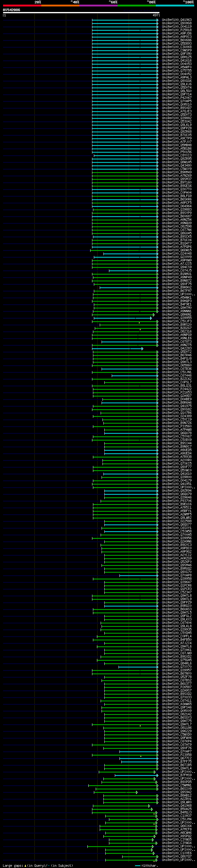Click the query name AV542086

click(x=11, y=10)
